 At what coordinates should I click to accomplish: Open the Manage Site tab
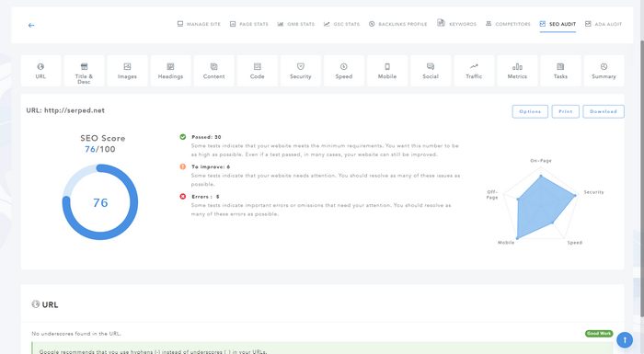[x=199, y=24]
